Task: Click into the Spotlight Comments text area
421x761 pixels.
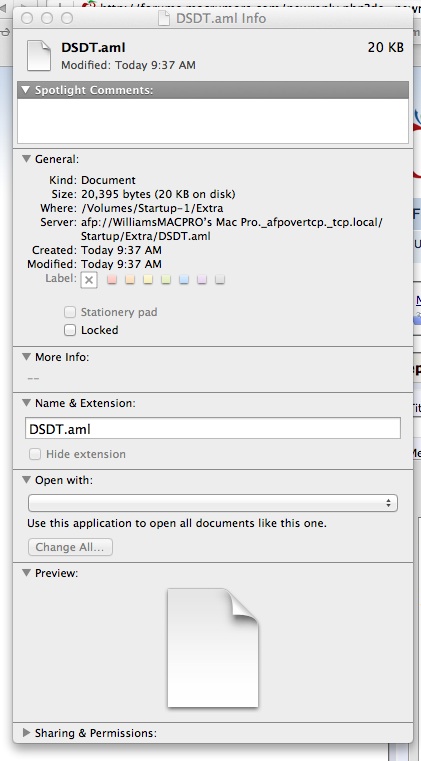Action: pyautogui.click(x=213, y=121)
